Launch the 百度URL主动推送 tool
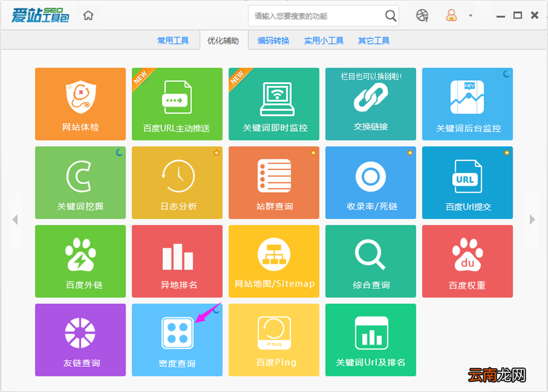Screen dimensions: 548x392 click(177, 104)
